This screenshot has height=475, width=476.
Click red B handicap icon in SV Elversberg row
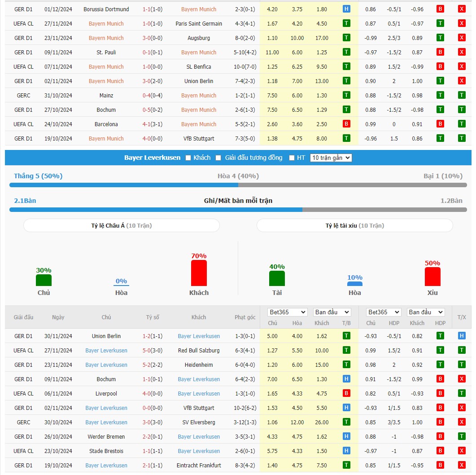(x=440, y=422)
